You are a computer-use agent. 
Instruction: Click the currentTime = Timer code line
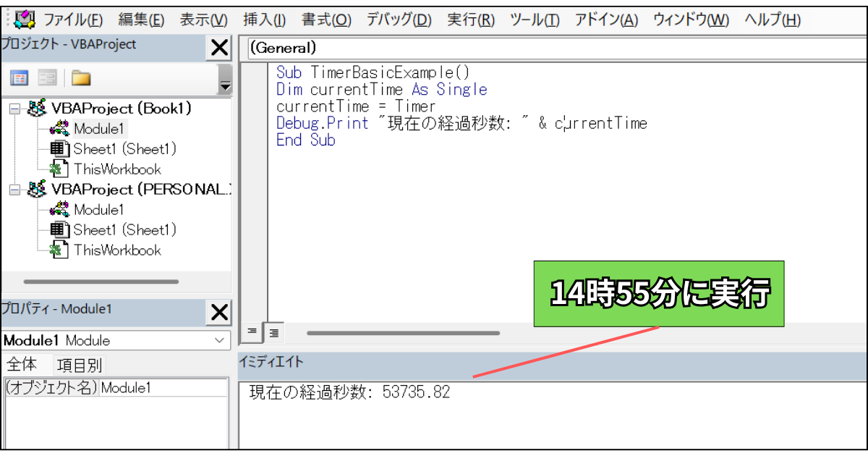click(x=356, y=106)
